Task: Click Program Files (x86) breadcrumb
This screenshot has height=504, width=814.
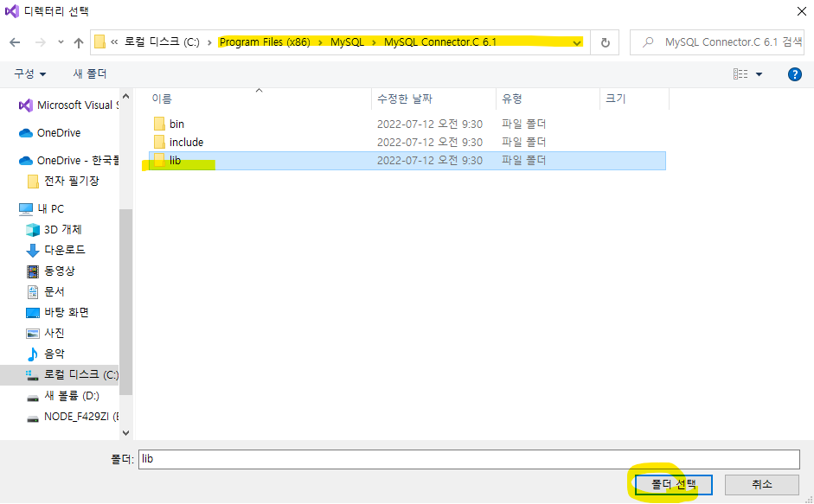Action: point(265,42)
